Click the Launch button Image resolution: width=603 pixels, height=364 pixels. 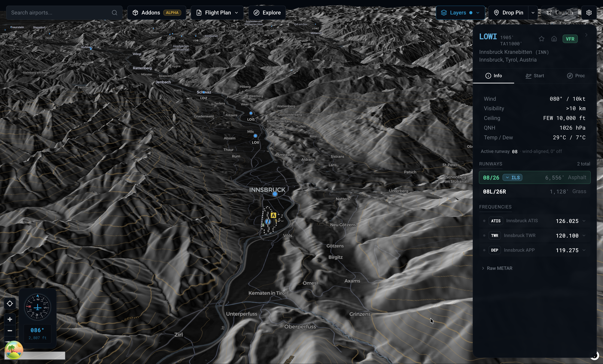[x=560, y=13]
